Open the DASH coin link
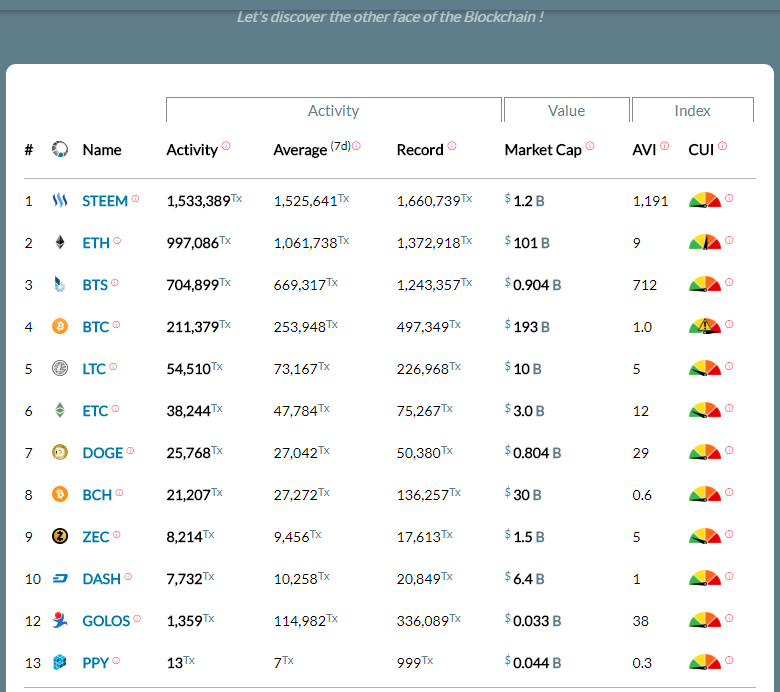Screen dimensions: 780x692 pyautogui.click(x=101, y=579)
